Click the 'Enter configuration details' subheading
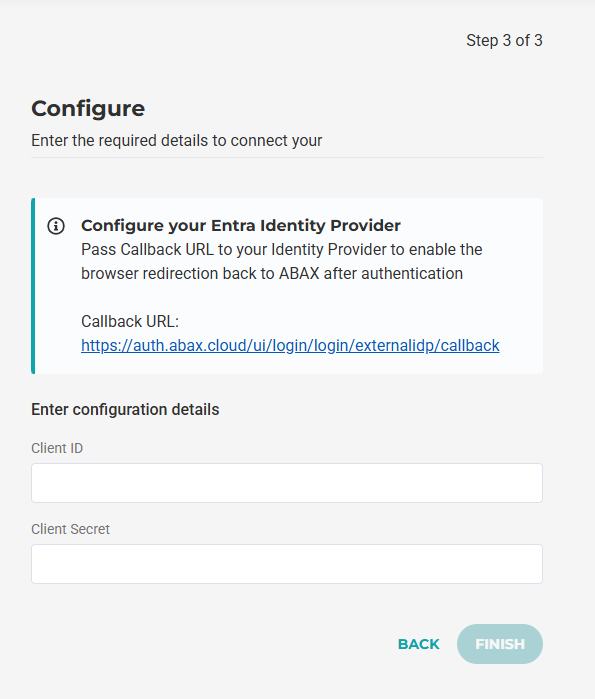The height and width of the screenshot is (699, 595). tap(125, 409)
